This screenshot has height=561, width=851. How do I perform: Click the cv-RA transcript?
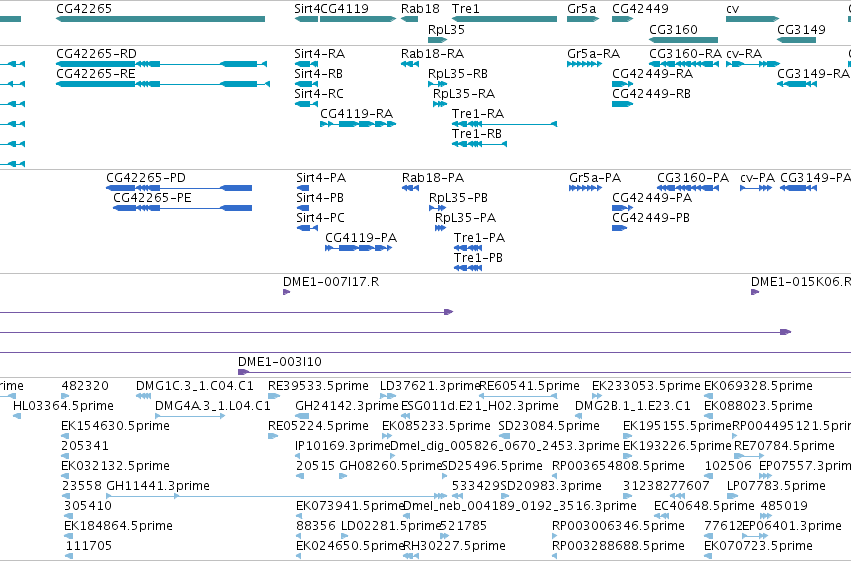pos(753,64)
